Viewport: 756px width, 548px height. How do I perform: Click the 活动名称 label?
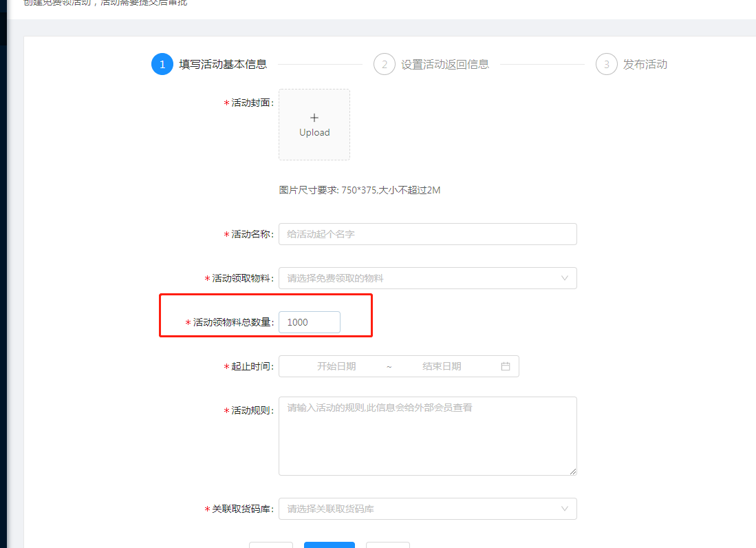[x=249, y=234]
